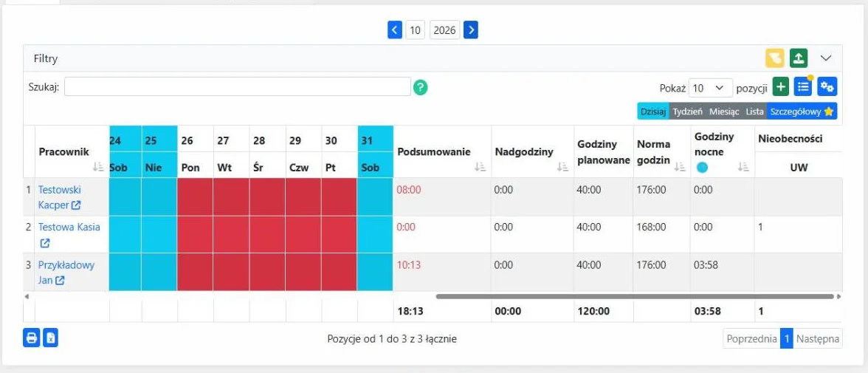Click the horizontal table scrollbar
The height and width of the screenshot is (373, 868).
635,296
